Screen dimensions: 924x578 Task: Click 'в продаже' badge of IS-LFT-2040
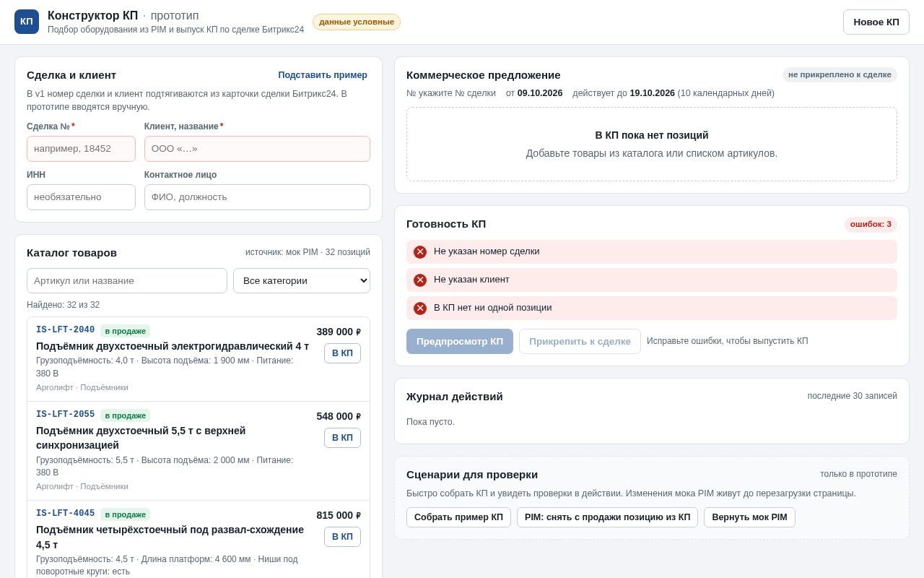[x=126, y=331]
